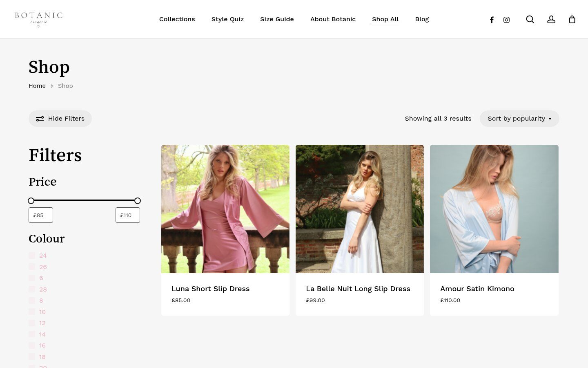Viewport: 588px width, 368px height.
Task: Tick the colour filter checkbox labeled 8
Action: pyautogui.click(x=32, y=301)
